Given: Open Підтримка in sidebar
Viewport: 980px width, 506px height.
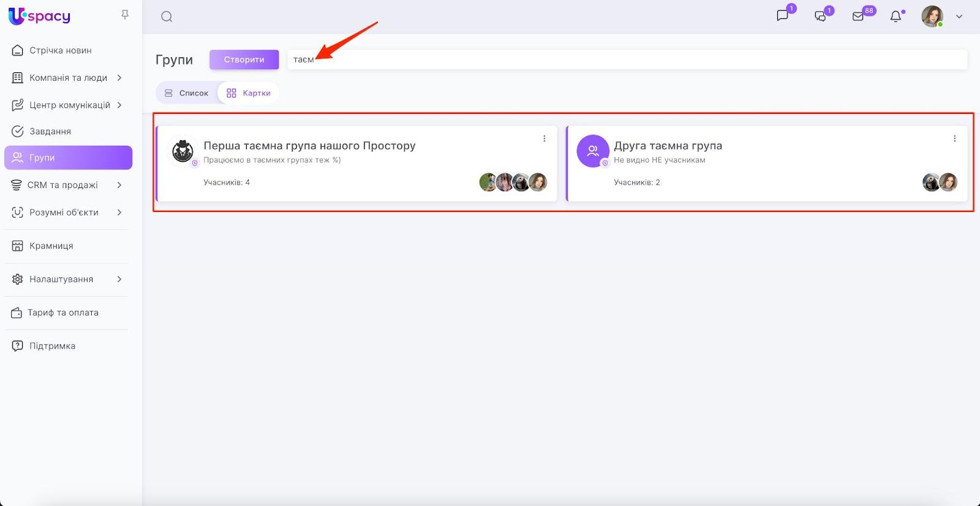Looking at the screenshot, I should [x=53, y=346].
